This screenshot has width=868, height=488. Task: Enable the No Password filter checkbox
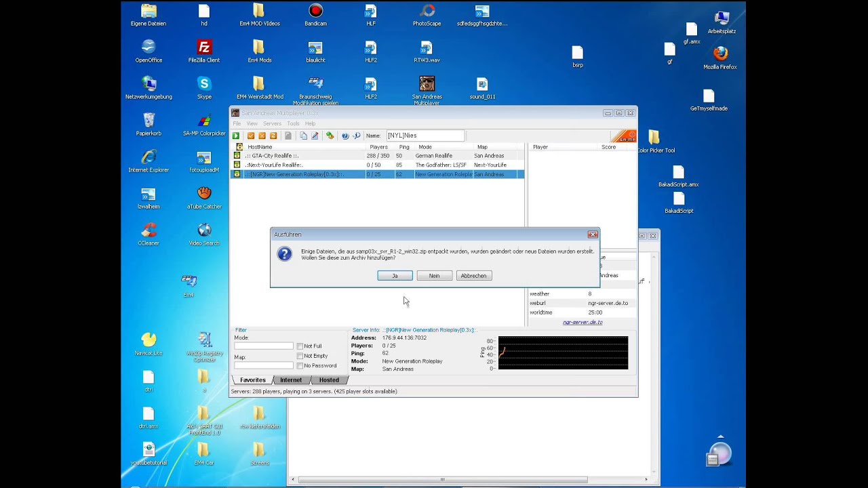tap(300, 365)
